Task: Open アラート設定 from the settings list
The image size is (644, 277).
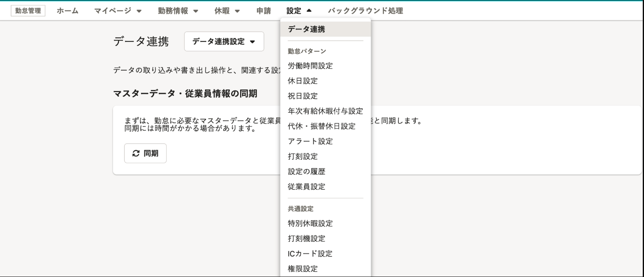Action: tap(310, 141)
